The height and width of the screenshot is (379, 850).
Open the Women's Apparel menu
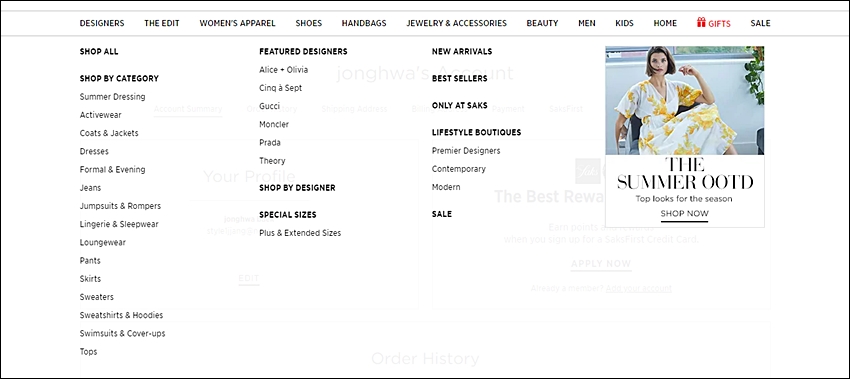(x=237, y=23)
